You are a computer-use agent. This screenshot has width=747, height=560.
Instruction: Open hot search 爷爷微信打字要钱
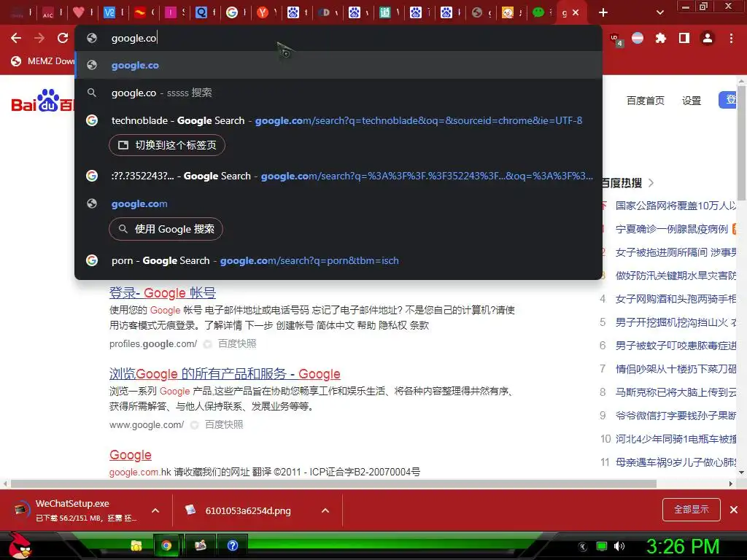tap(676, 416)
